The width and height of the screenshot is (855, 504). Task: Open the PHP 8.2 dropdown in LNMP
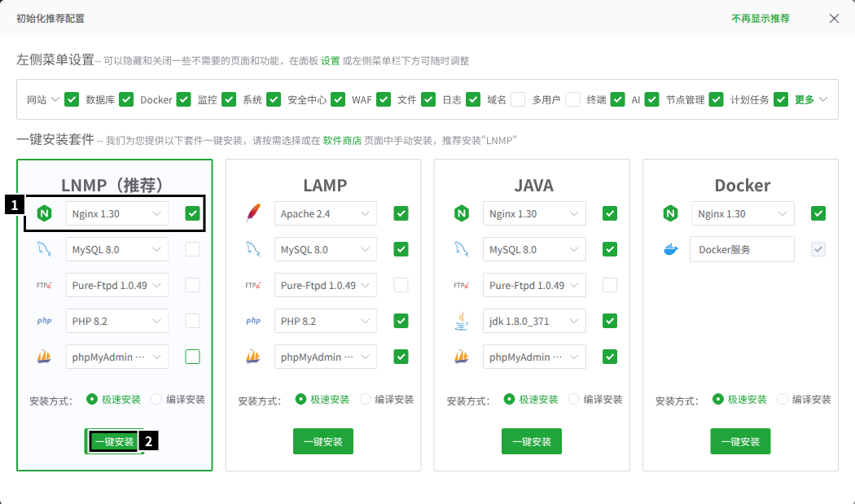[117, 321]
